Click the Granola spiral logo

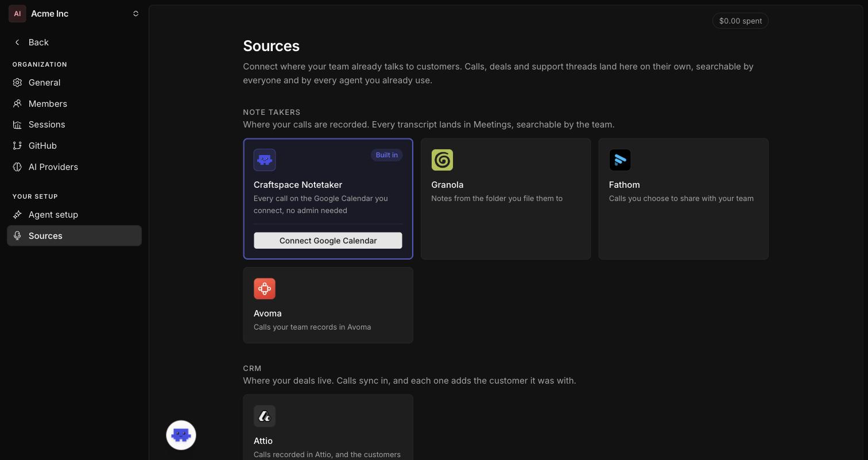(442, 160)
